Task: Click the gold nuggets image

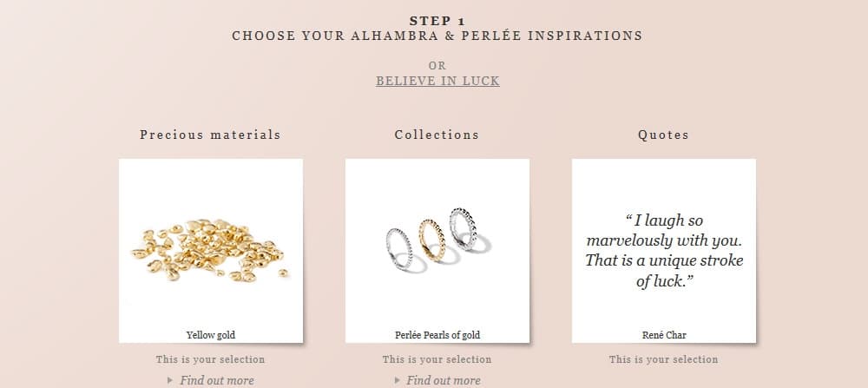Action: (208, 250)
